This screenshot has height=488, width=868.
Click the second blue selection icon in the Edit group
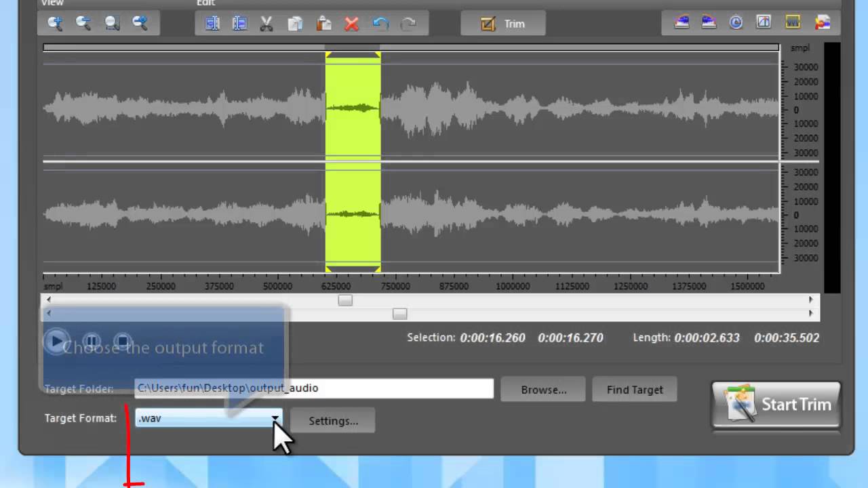coord(239,24)
